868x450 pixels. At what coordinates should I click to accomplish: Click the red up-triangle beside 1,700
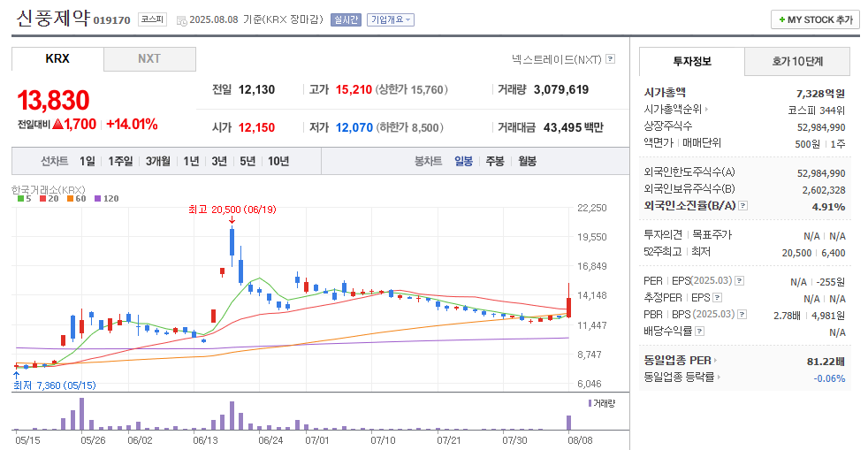[x=57, y=124]
